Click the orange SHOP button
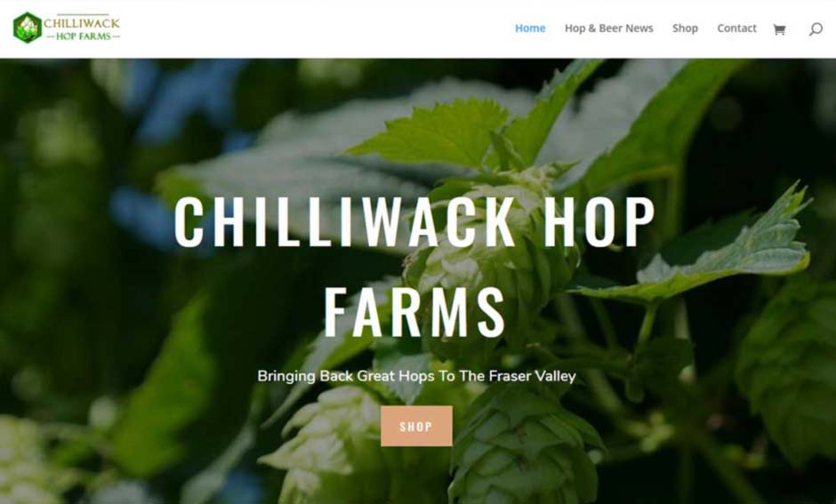Image resolution: width=836 pixels, height=504 pixels. [x=416, y=426]
